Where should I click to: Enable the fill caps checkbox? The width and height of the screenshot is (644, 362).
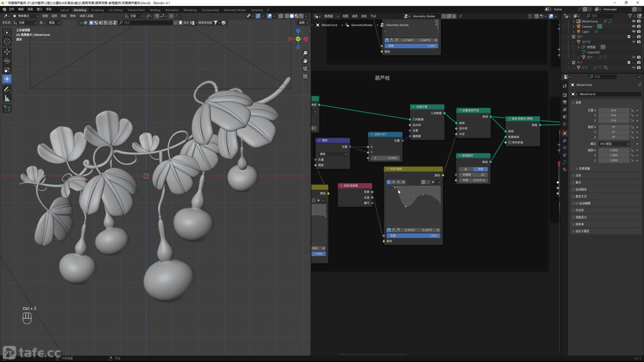point(510,142)
